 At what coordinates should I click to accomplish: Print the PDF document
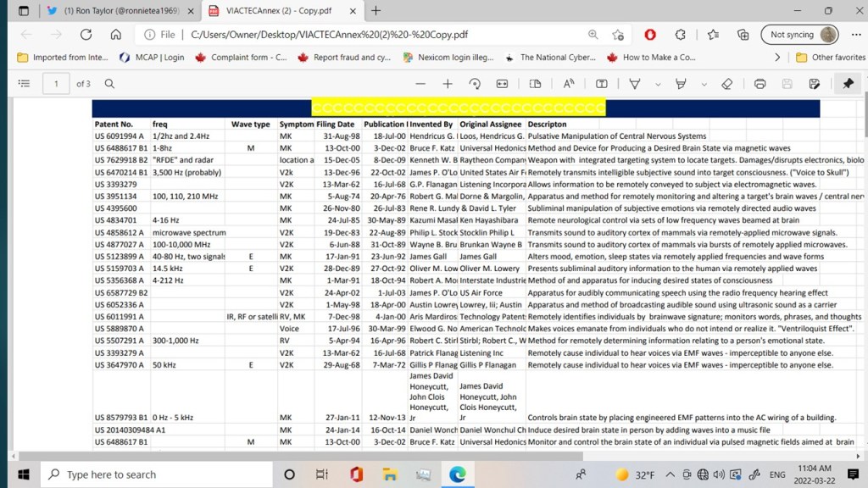point(760,84)
